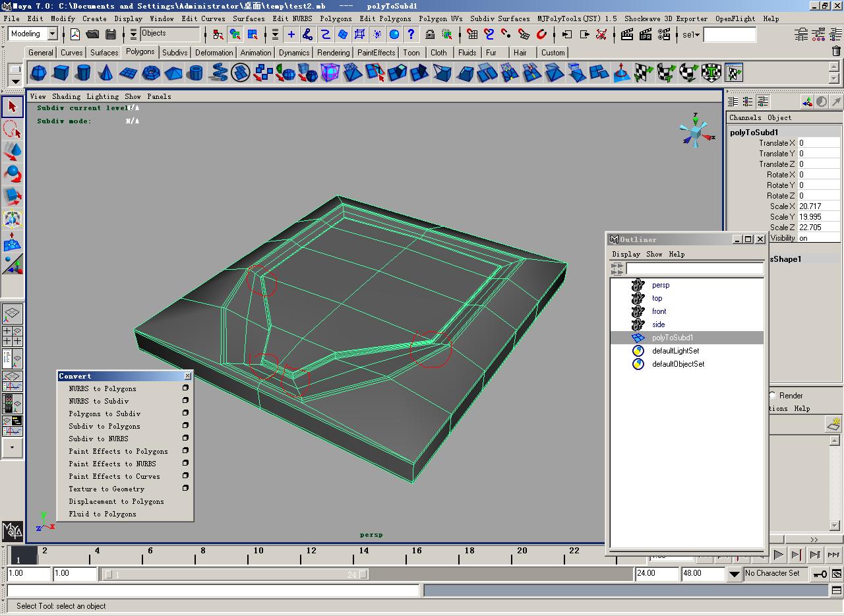Image resolution: width=844 pixels, height=616 pixels.
Task: Open Polygons to Subdiv option box
Action: (x=185, y=413)
